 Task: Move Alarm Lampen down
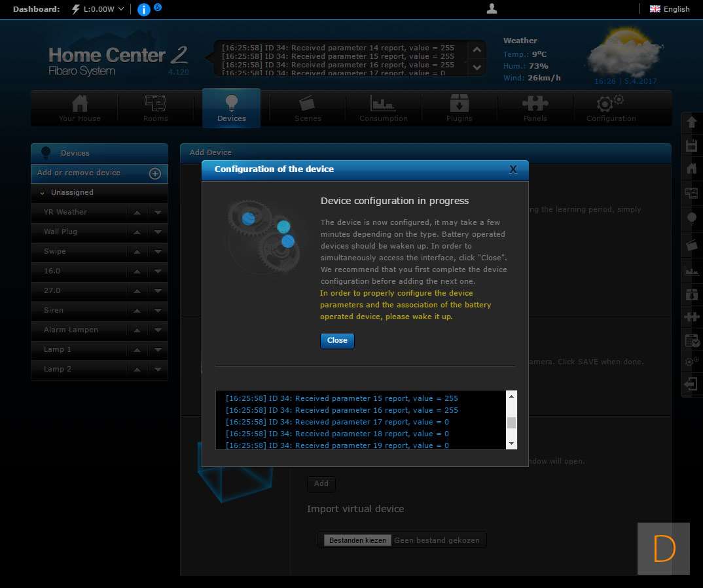tap(158, 330)
